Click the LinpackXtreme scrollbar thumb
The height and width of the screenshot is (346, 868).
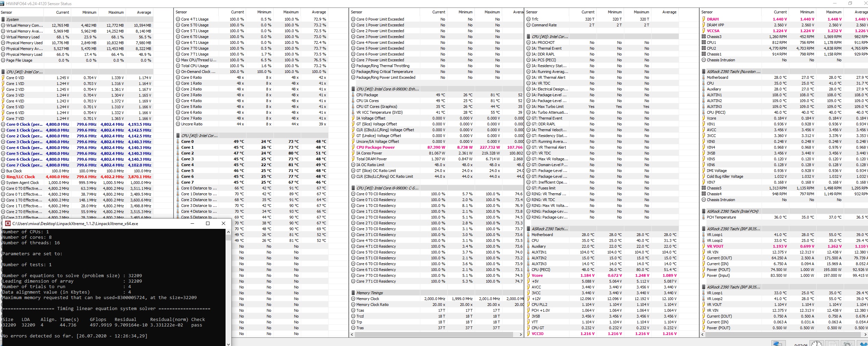coord(228,237)
